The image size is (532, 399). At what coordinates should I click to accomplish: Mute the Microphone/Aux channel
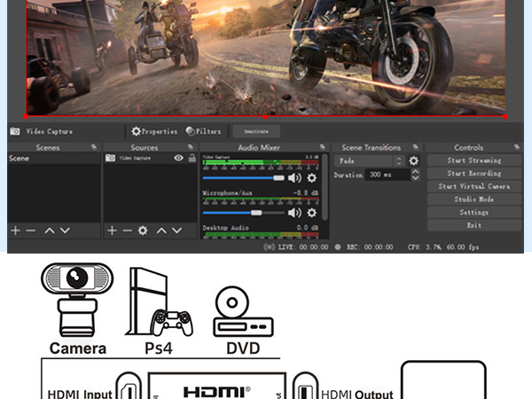(x=294, y=213)
